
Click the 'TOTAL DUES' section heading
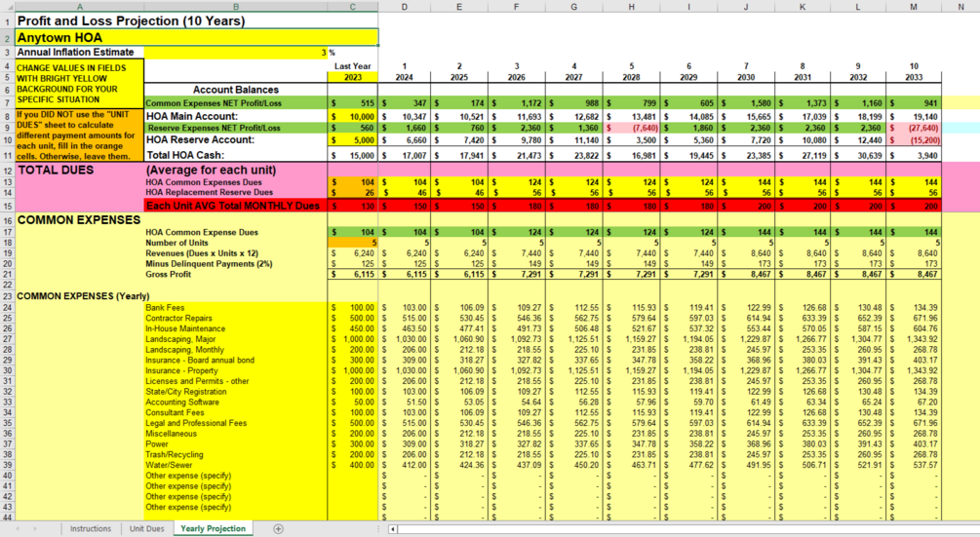(56, 170)
